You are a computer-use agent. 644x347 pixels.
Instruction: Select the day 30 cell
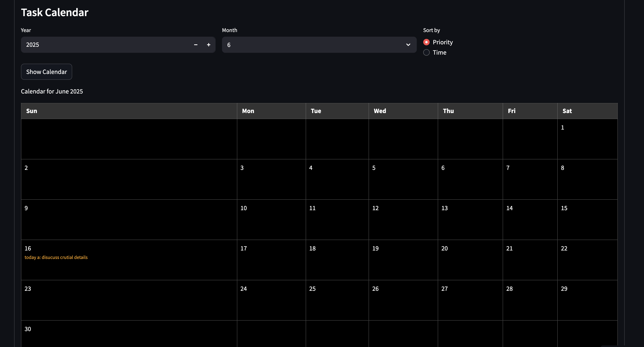pos(129,333)
